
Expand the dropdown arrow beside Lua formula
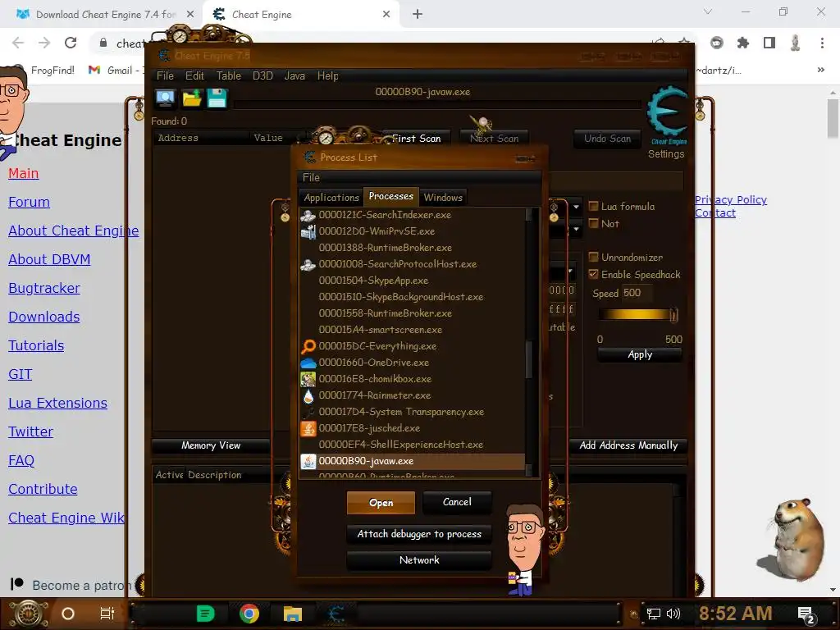[x=576, y=207]
